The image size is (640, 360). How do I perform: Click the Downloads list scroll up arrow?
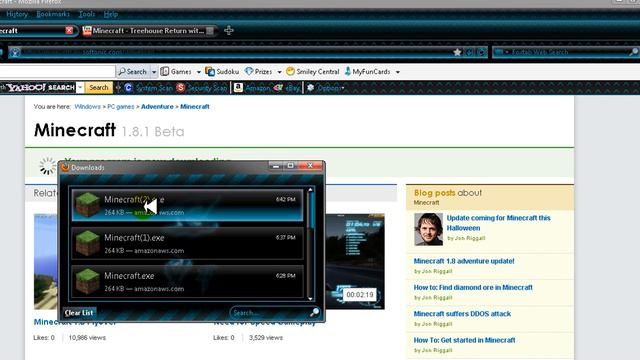pyautogui.click(x=310, y=190)
